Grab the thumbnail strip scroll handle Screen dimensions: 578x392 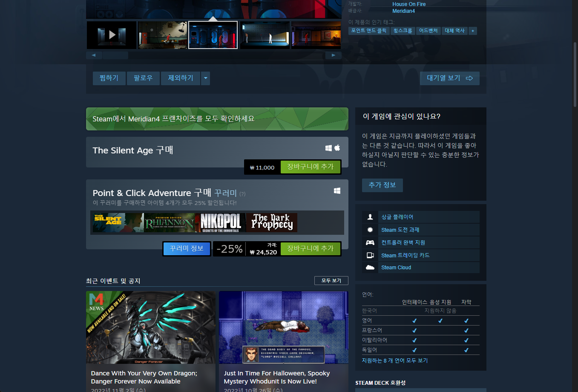[x=115, y=55]
